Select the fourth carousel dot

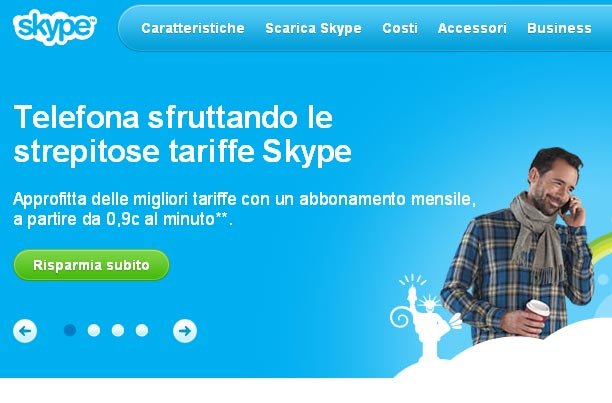pos(142,330)
